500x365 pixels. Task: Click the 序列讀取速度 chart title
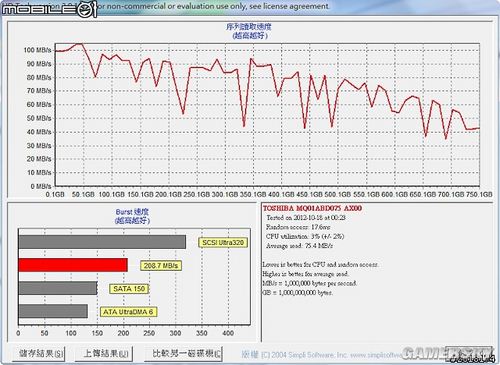tap(249, 27)
